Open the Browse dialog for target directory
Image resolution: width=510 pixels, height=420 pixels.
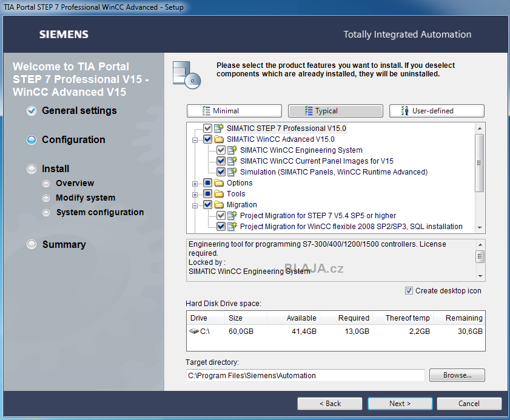pos(457,375)
